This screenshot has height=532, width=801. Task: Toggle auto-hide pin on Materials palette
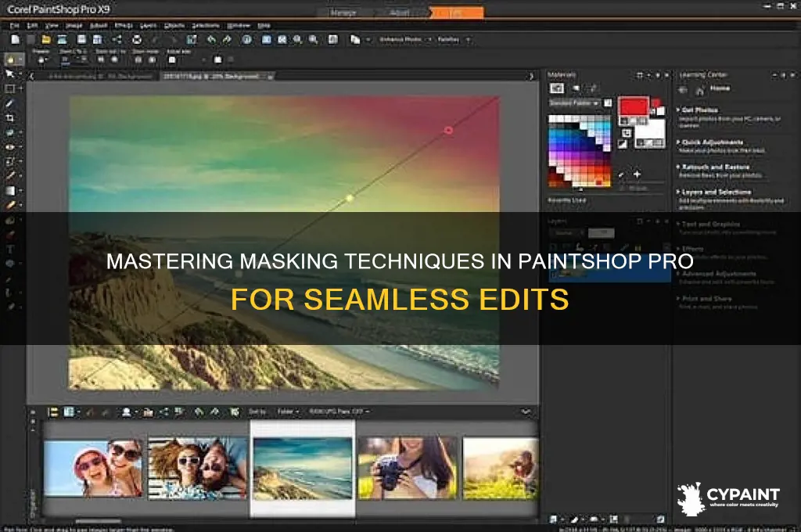click(x=657, y=75)
